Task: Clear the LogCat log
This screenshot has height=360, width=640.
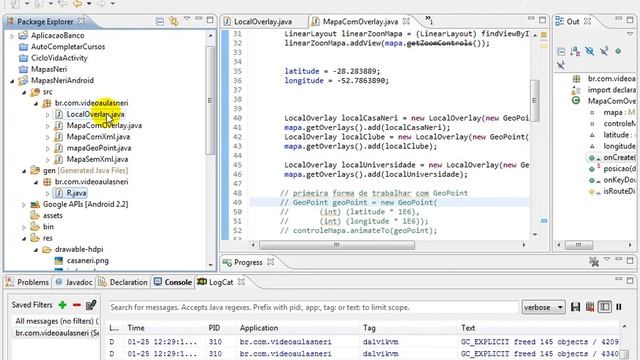Action: 590,307
